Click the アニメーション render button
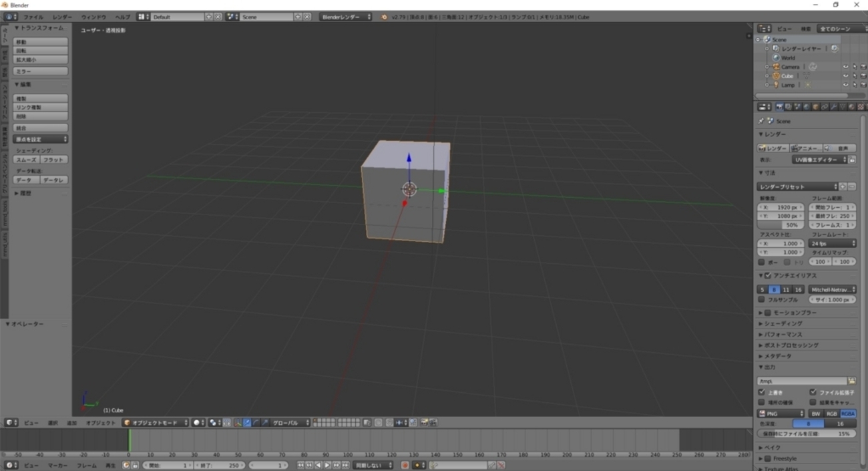This screenshot has height=471, width=868. 806,148
